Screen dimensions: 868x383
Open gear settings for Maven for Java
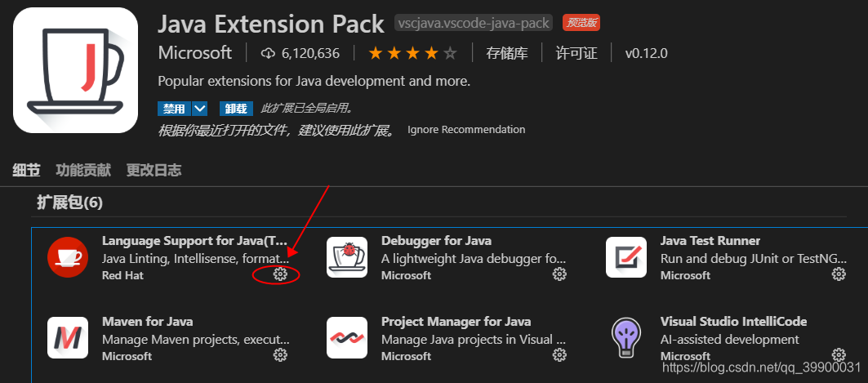(x=281, y=354)
